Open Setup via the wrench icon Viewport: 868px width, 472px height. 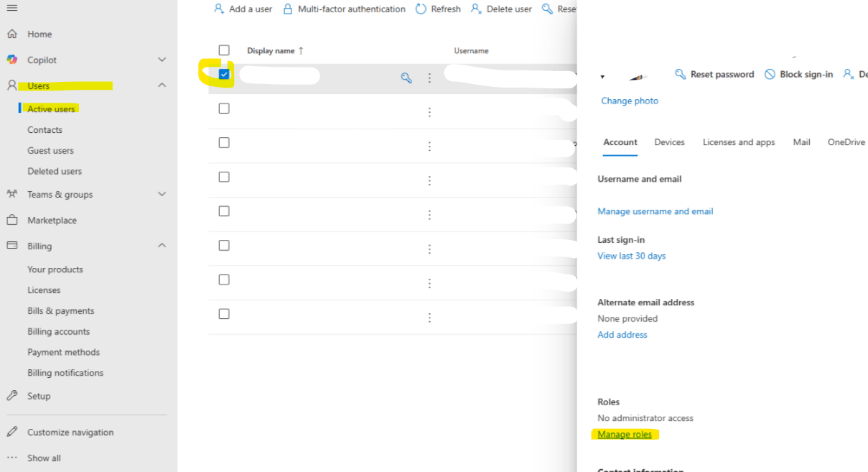[12, 395]
